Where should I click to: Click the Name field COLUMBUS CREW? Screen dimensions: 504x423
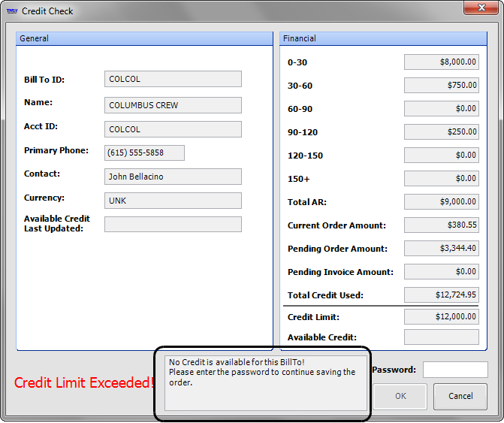(173, 105)
